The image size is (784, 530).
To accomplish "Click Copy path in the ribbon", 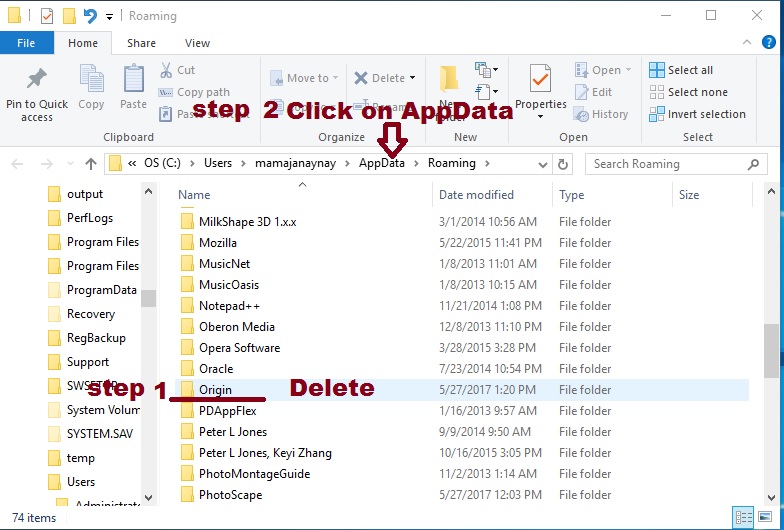I will pyautogui.click(x=194, y=92).
